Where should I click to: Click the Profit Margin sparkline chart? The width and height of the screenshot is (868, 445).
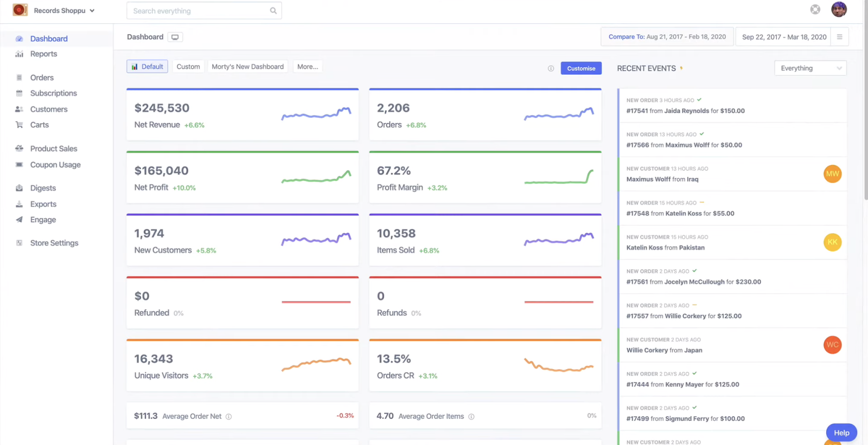point(559,177)
